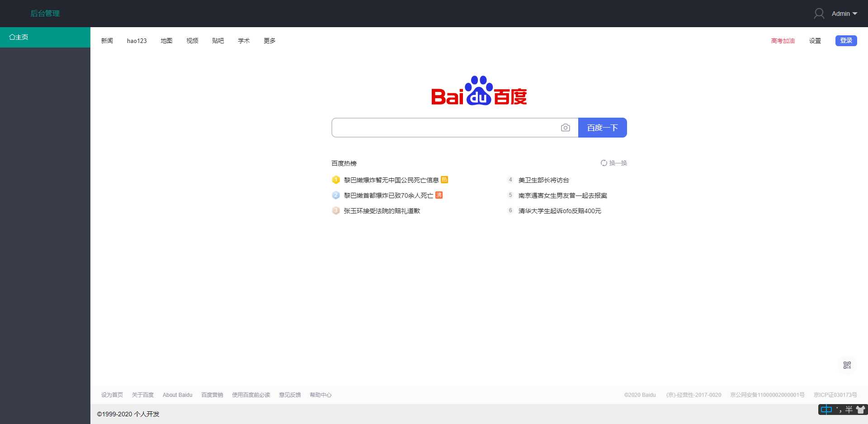Click the rank 2 blue badge icon

[336, 195]
